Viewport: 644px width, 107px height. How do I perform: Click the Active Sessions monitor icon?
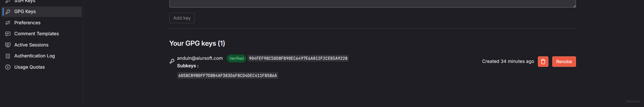pyautogui.click(x=8, y=45)
